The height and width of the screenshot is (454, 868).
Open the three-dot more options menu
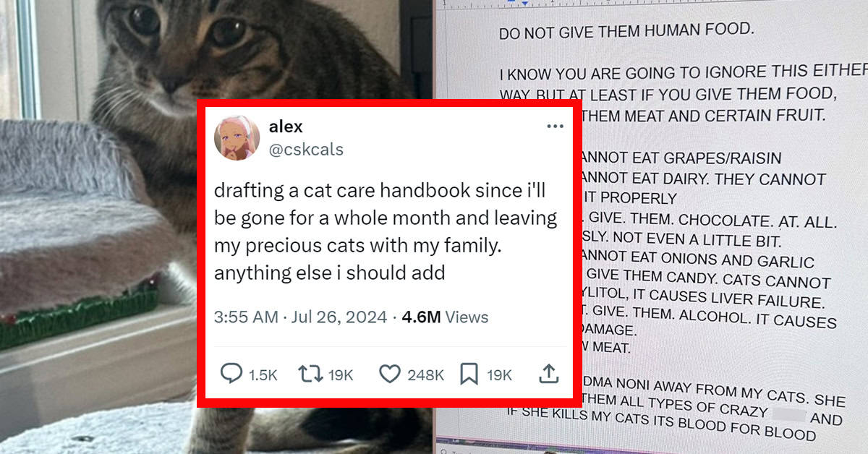(x=555, y=127)
